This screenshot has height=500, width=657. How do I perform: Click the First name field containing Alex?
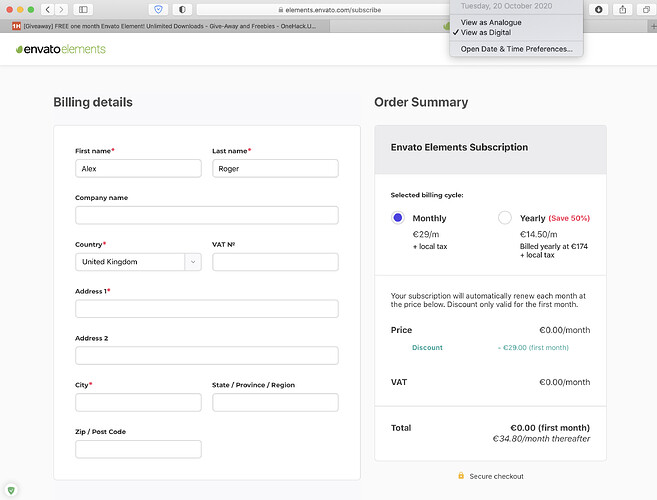[138, 169]
